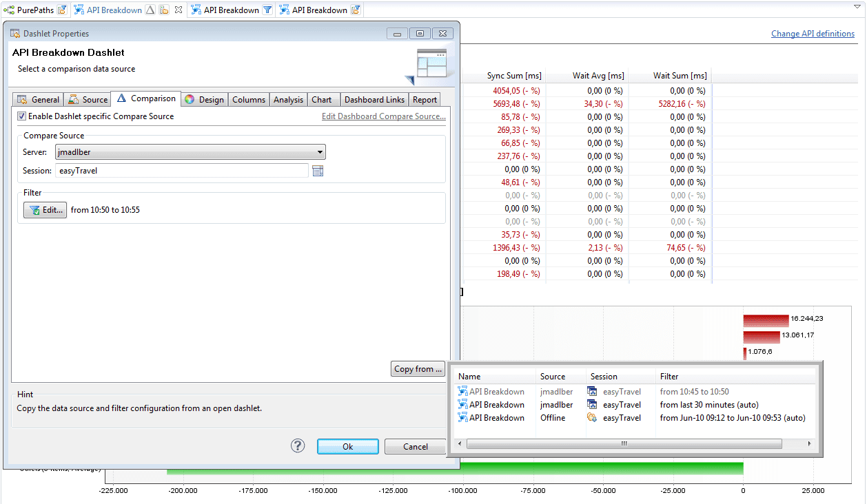Click the Session field containing easyTravel
867x504 pixels.
[x=182, y=171]
